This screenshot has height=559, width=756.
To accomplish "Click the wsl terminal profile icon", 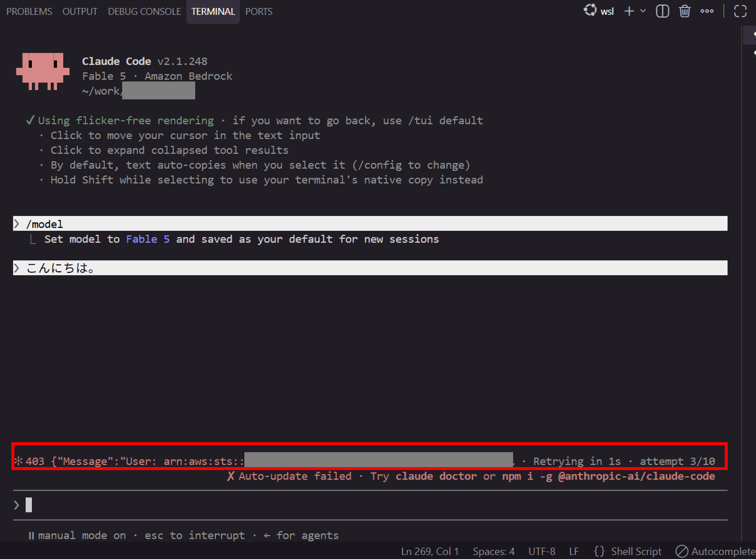I will pyautogui.click(x=590, y=10).
